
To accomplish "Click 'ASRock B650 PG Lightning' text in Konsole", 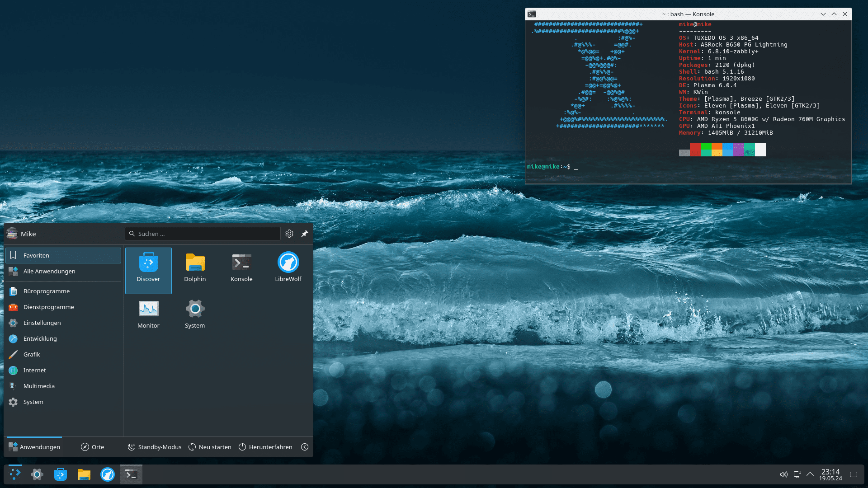I will (744, 45).
